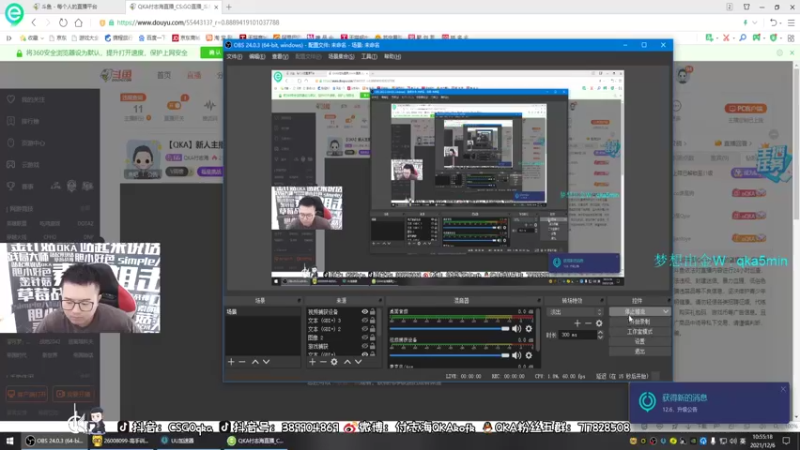Expand the 收藏 bookmarks dropdown arrow
This screenshot has height=450, width=800.
[x=42, y=38]
